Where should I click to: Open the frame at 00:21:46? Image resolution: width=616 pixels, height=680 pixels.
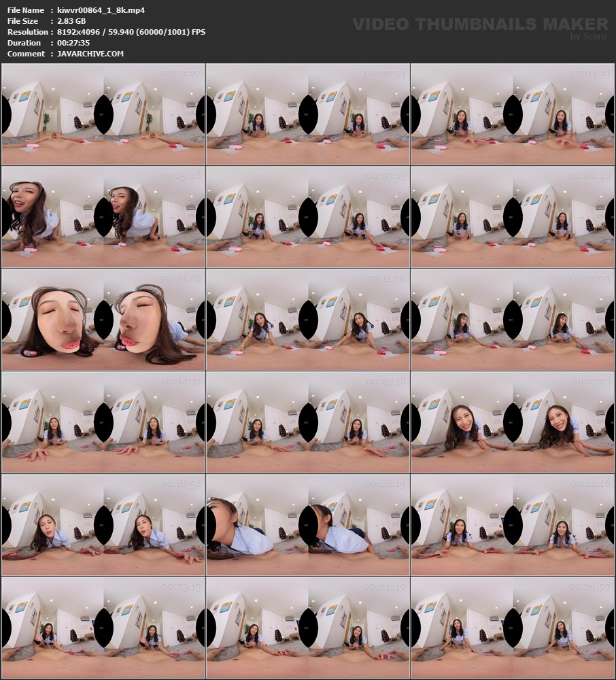click(x=513, y=525)
